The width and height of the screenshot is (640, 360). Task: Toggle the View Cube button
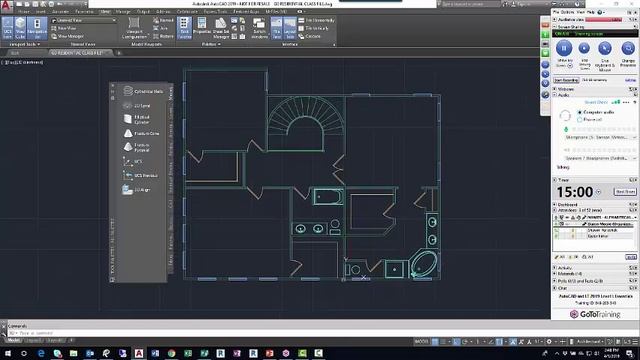(x=20, y=28)
